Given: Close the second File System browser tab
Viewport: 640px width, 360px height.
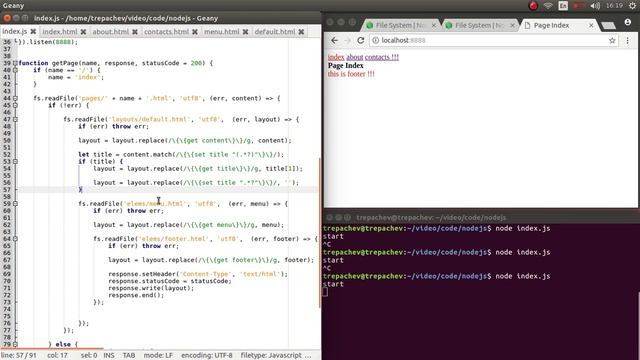Looking at the screenshot, I should tap(512, 25).
